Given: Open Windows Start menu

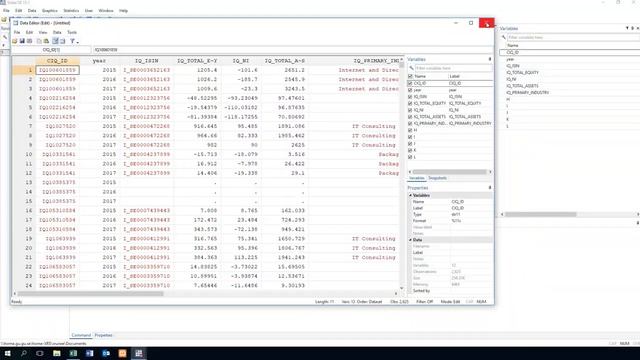Looking at the screenshot, I should [x=7, y=353].
